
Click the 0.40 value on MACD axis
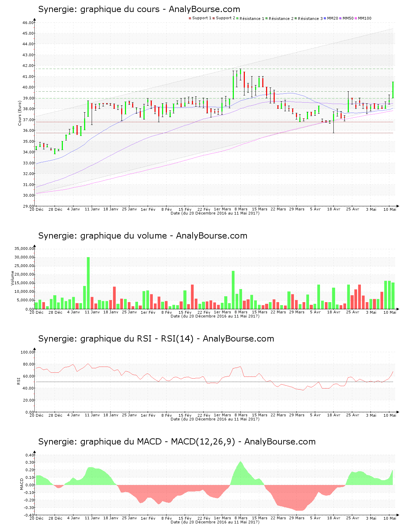click(x=30, y=455)
